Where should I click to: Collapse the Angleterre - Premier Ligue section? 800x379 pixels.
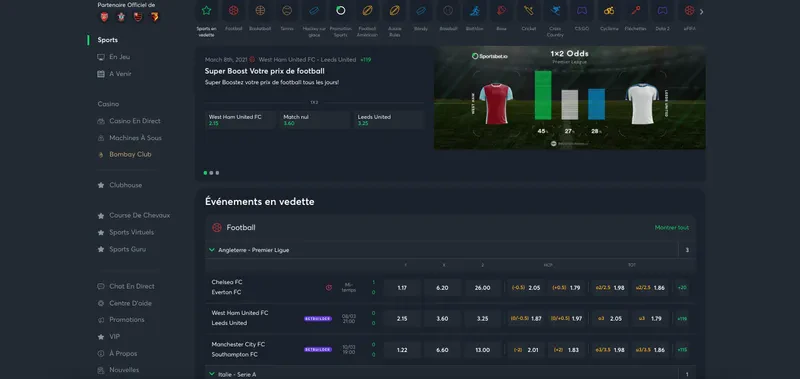(x=212, y=250)
